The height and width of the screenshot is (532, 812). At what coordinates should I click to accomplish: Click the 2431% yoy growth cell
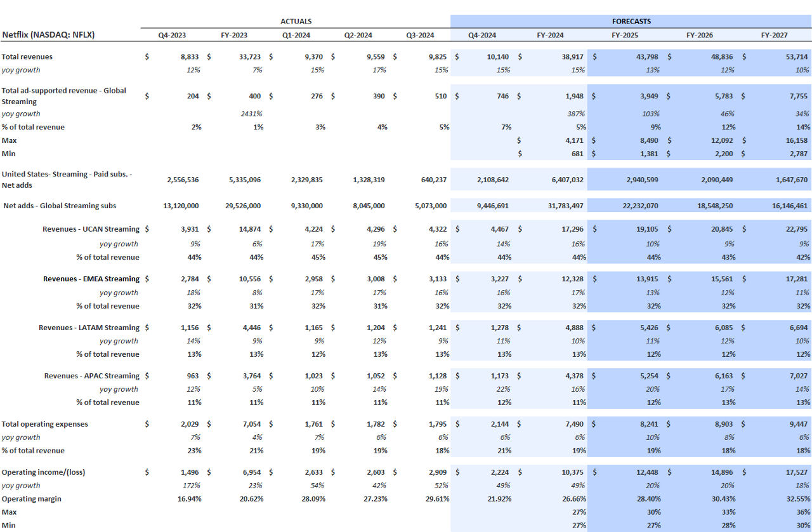coord(251,114)
